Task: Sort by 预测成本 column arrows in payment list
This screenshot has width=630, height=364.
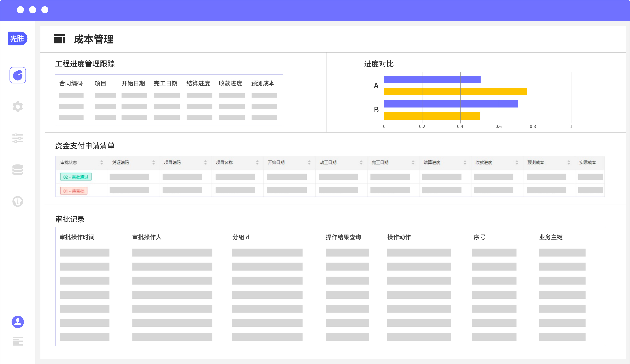Action: click(569, 162)
